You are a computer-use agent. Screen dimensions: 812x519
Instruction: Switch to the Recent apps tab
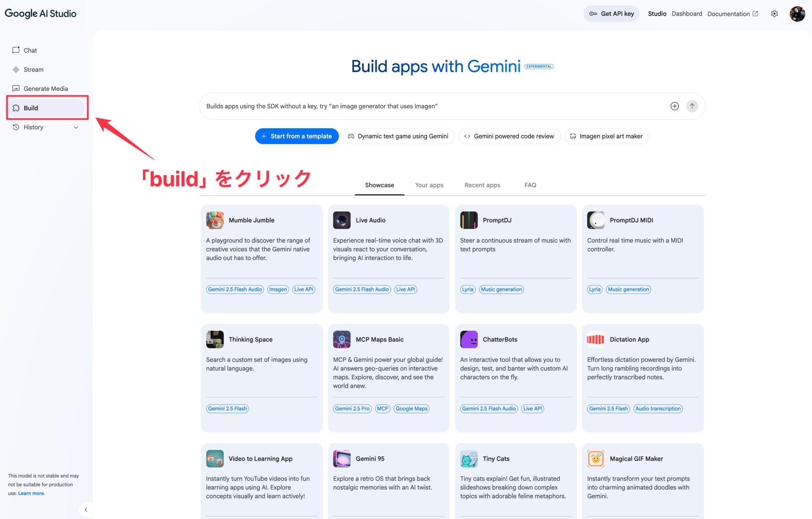click(482, 185)
